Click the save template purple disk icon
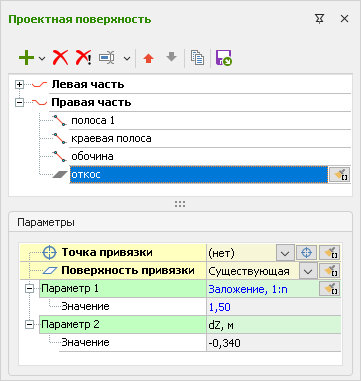The height and width of the screenshot is (381, 361). (x=224, y=58)
